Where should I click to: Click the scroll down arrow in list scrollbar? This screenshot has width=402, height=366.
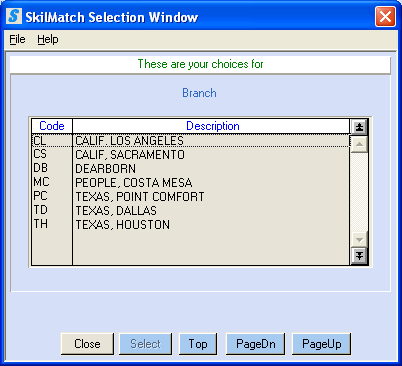click(359, 240)
